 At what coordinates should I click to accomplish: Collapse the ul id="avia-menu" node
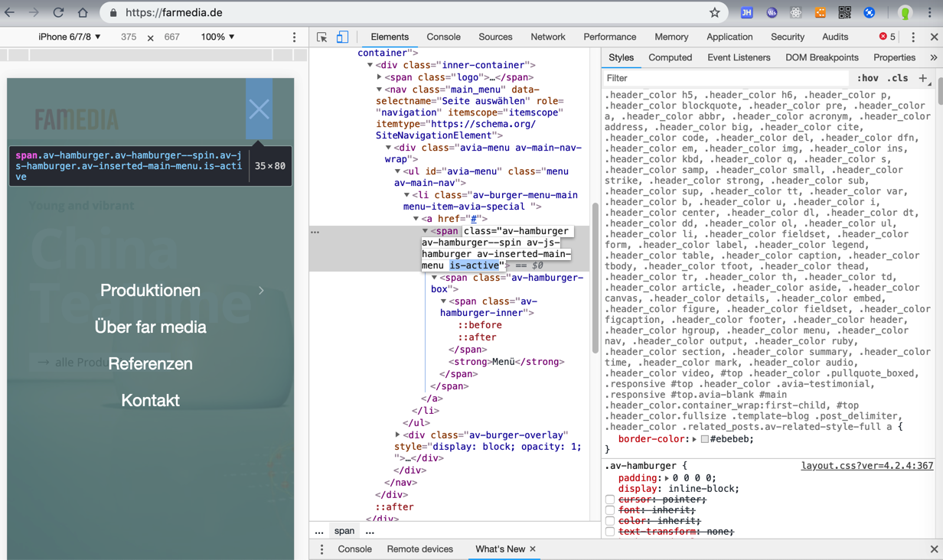coord(398,171)
